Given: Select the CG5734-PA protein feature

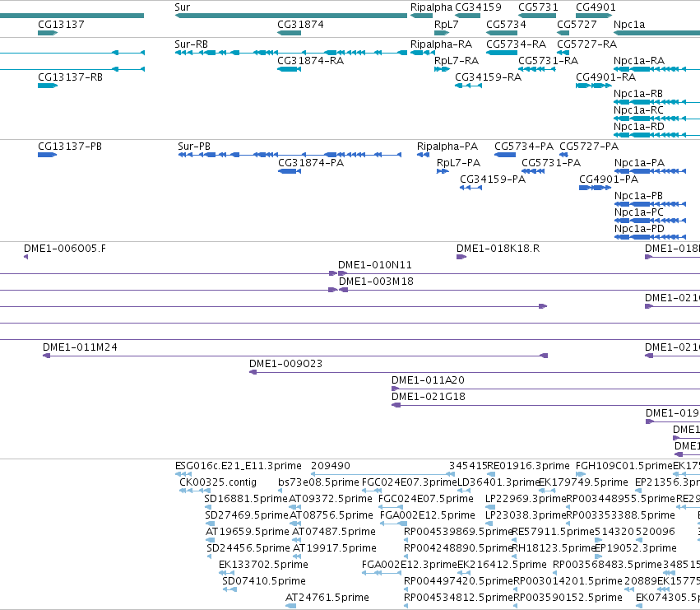Looking at the screenshot, I should coord(505,155).
